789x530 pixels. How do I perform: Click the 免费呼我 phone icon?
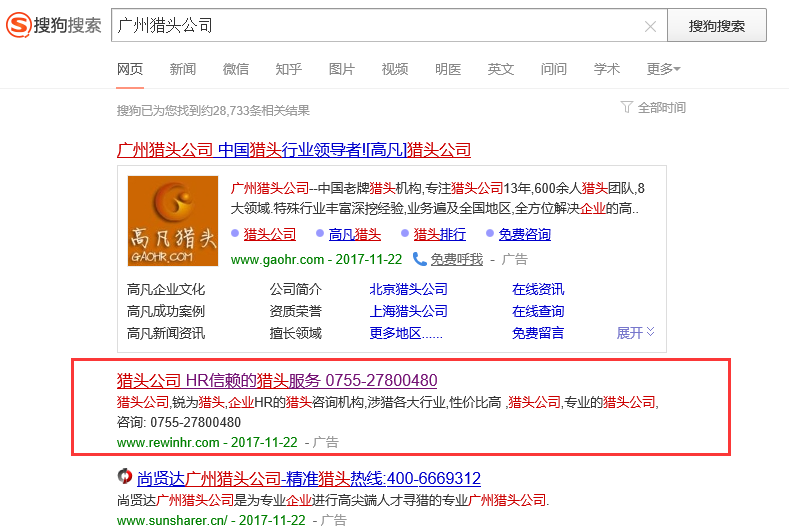point(420,259)
